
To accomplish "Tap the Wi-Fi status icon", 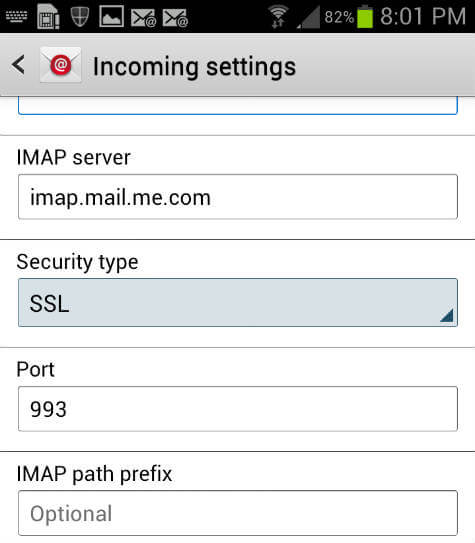I will pyautogui.click(x=278, y=17).
